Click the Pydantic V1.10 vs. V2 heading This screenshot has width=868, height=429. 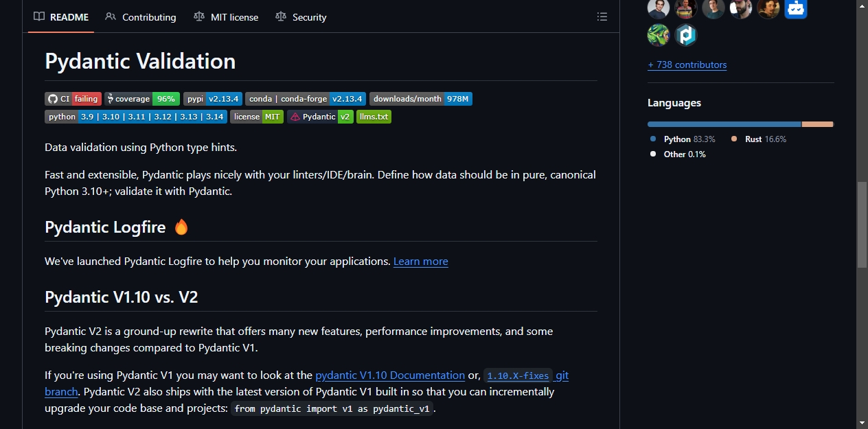tap(122, 297)
